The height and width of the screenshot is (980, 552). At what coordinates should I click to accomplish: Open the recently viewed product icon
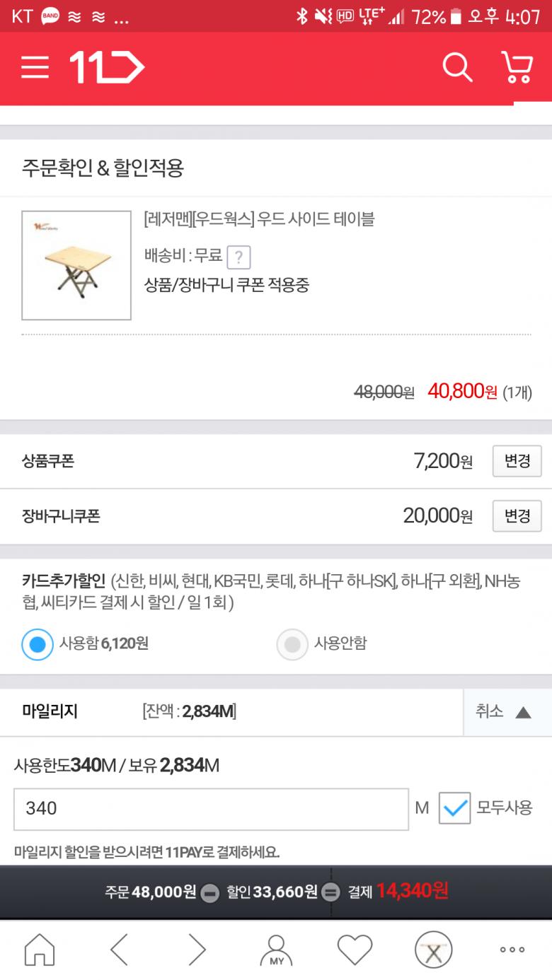click(433, 950)
